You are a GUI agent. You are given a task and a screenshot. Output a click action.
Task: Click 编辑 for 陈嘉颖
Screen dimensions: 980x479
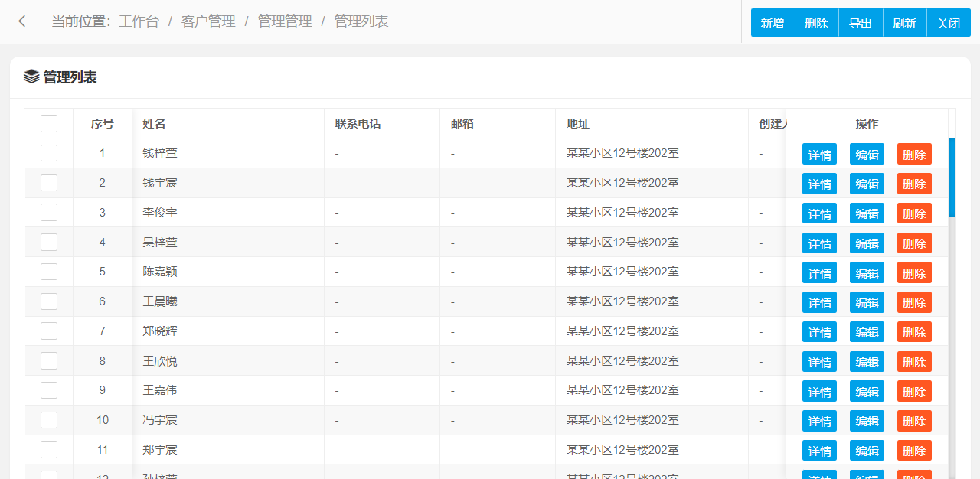867,272
